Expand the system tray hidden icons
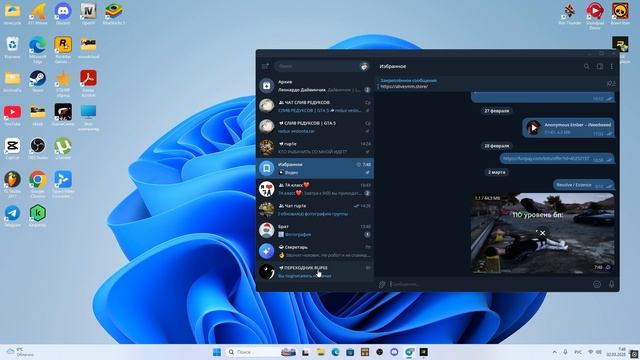This screenshot has height=360, width=640. 554,352
